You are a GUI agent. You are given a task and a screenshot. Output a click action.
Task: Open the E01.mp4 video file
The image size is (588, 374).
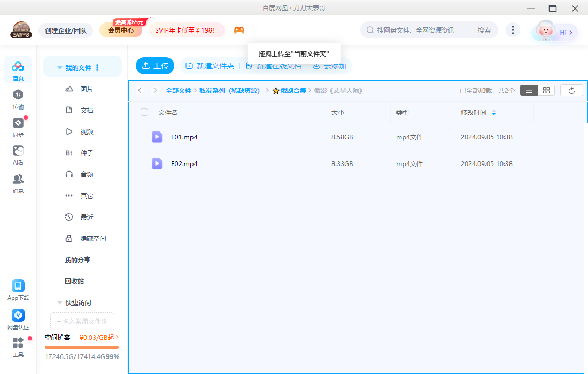point(184,137)
